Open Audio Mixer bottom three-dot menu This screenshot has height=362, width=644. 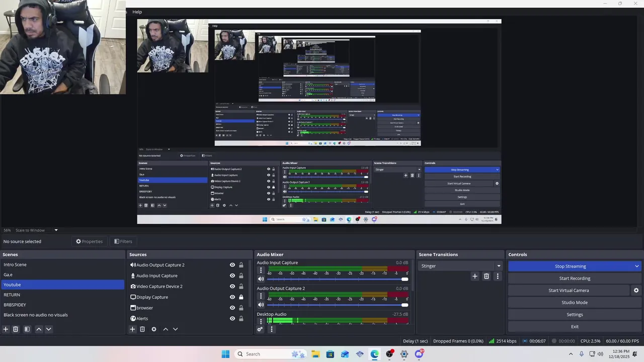(x=272, y=329)
